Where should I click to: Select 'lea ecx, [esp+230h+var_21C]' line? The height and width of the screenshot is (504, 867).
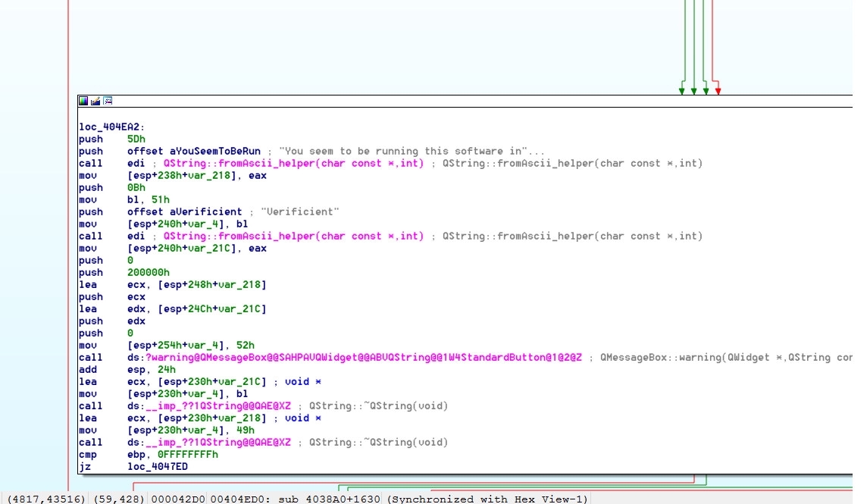point(173,383)
